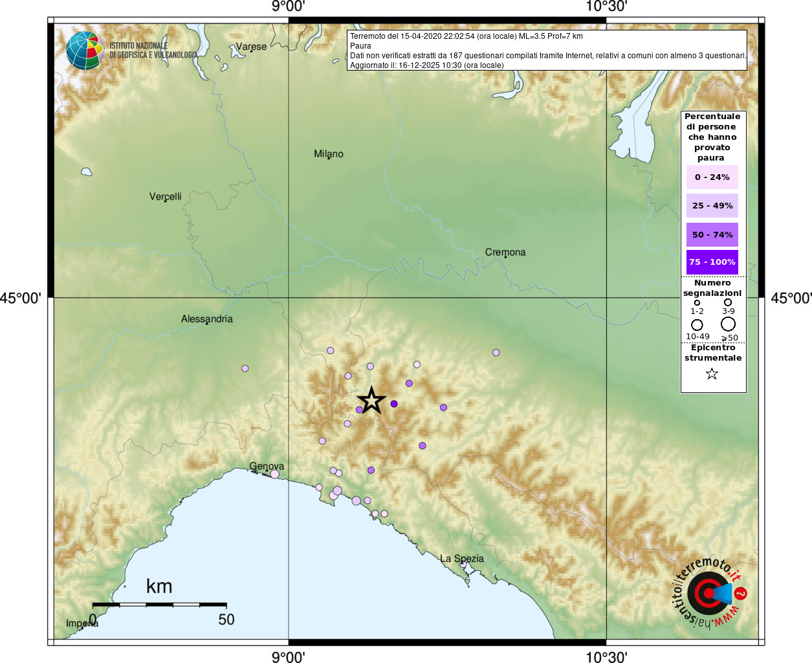Viewport: 812px width, 663px height.
Task: Select the ≥50 reports circle in legend
Action: point(729,324)
